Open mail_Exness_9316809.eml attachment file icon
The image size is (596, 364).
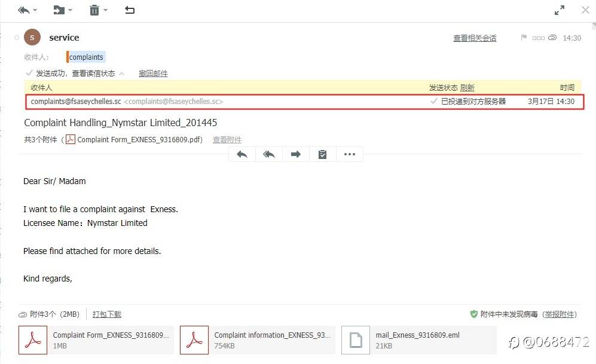coord(356,340)
